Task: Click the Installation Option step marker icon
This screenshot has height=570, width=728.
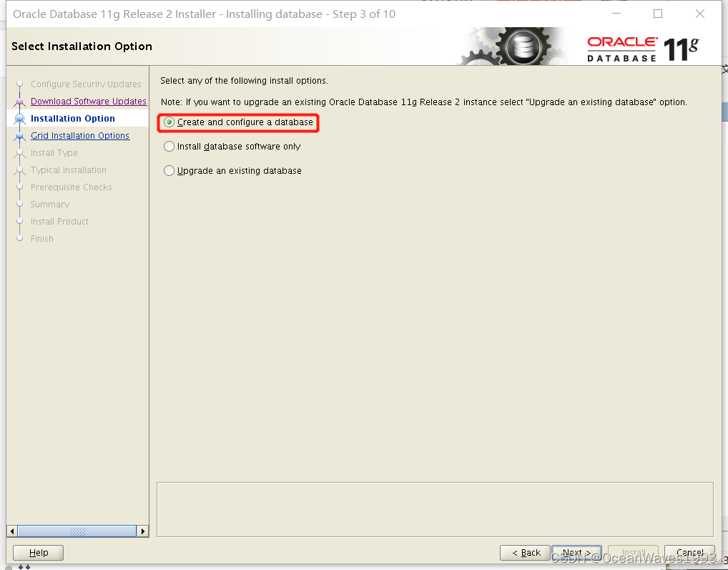Action: [x=19, y=119]
